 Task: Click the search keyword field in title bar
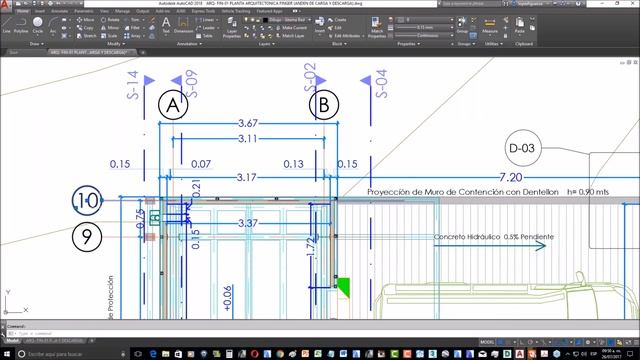[471, 3]
